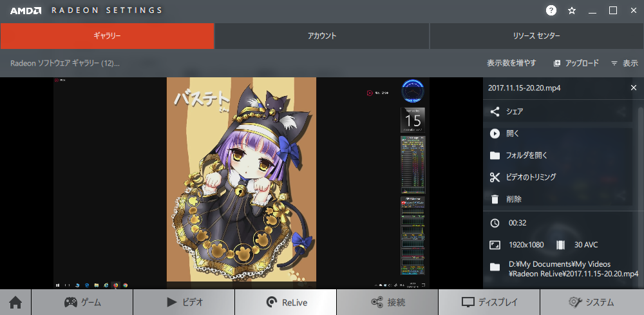
Task: Click the clock duration icon
Action: point(495,223)
